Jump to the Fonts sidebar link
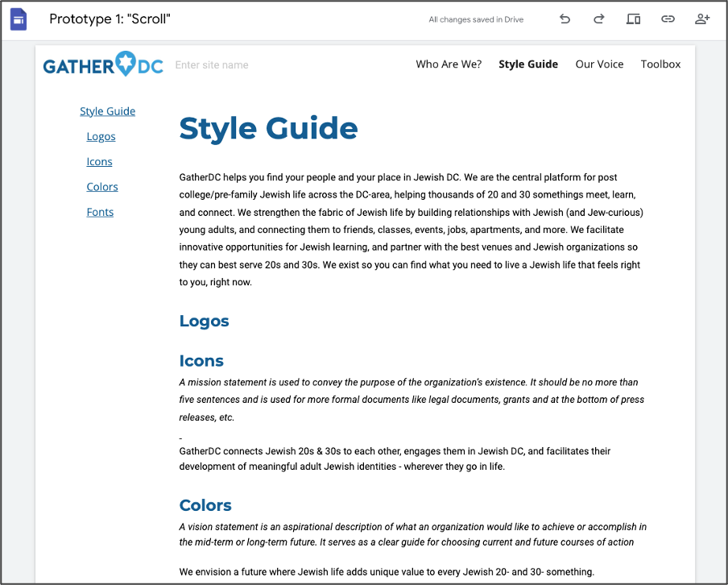Screen dimensions: 728x585 (x=100, y=212)
